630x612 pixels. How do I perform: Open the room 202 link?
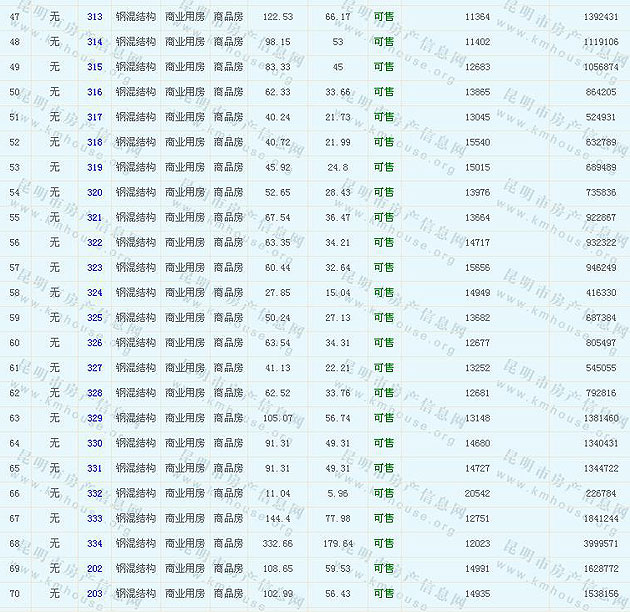(95, 568)
